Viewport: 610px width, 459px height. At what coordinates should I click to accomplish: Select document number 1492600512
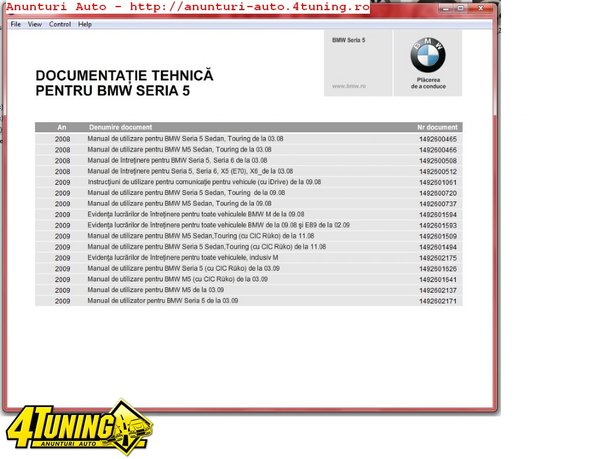pyautogui.click(x=438, y=172)
